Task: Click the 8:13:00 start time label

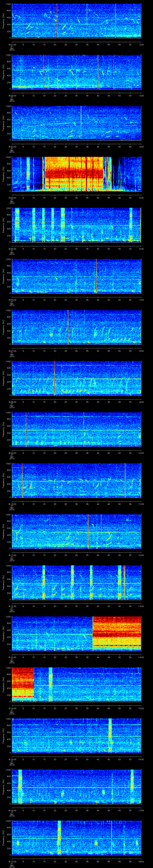Action: tap(12, 657)
